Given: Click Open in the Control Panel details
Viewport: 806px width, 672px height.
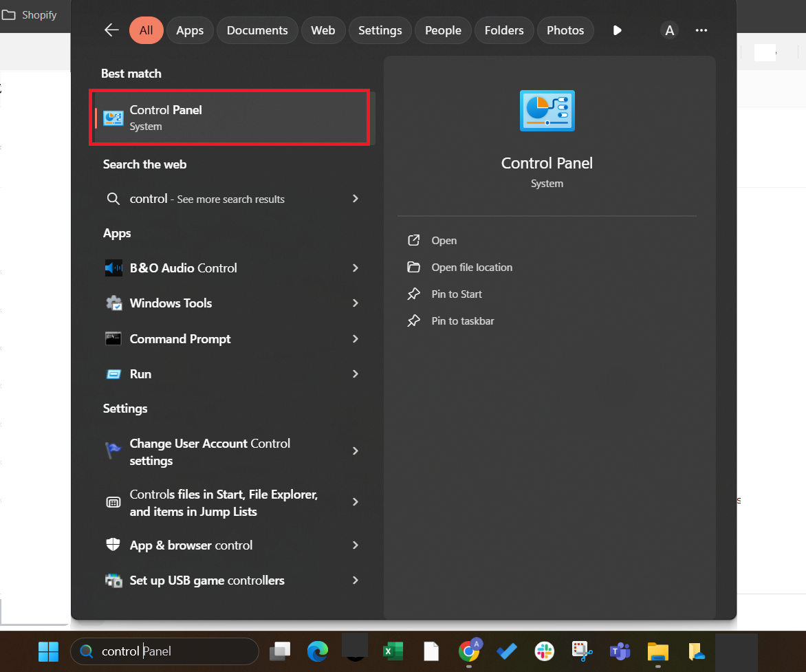Looking at the screenshot, I should tap(444, 241).
